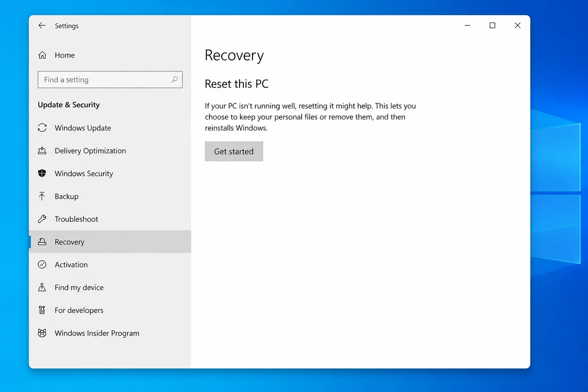Click the Settings window title text
588x392 pixels.
(67, 26)
